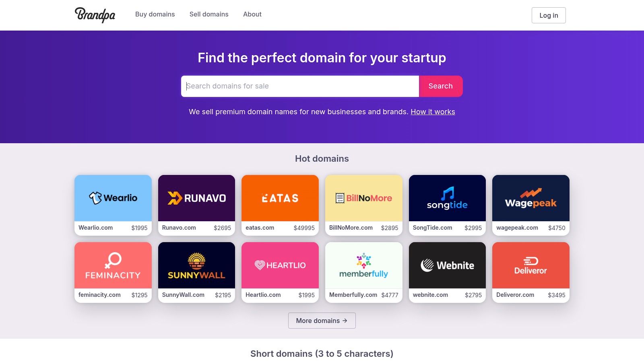Screen dimensions: 644x362
Task: Open the Sell domains menu
Action: tap(209, 14)
